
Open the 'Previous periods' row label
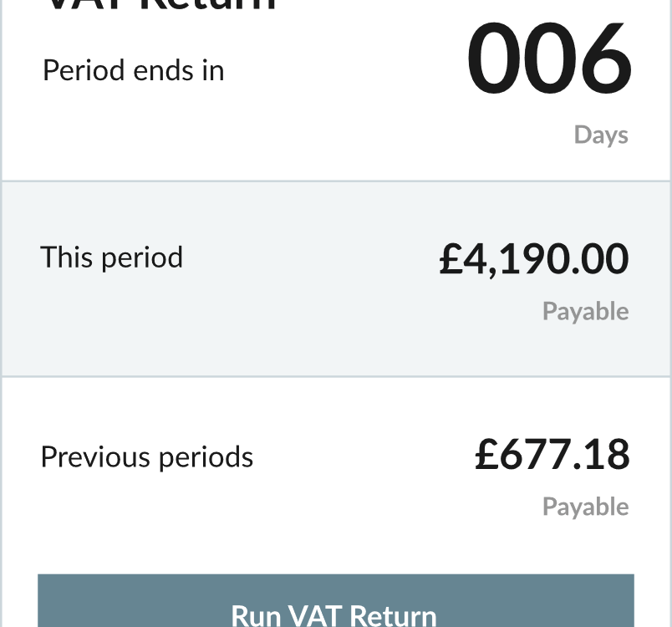pos(147,457)
